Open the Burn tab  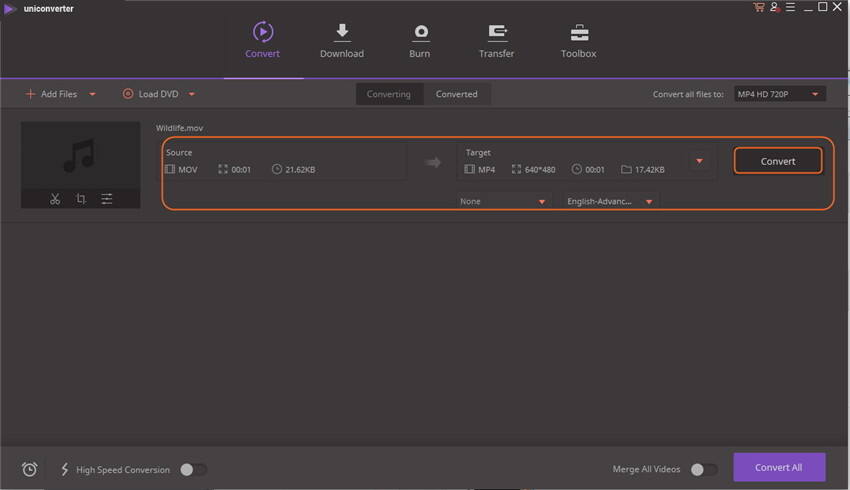click(x=420, y=40)
